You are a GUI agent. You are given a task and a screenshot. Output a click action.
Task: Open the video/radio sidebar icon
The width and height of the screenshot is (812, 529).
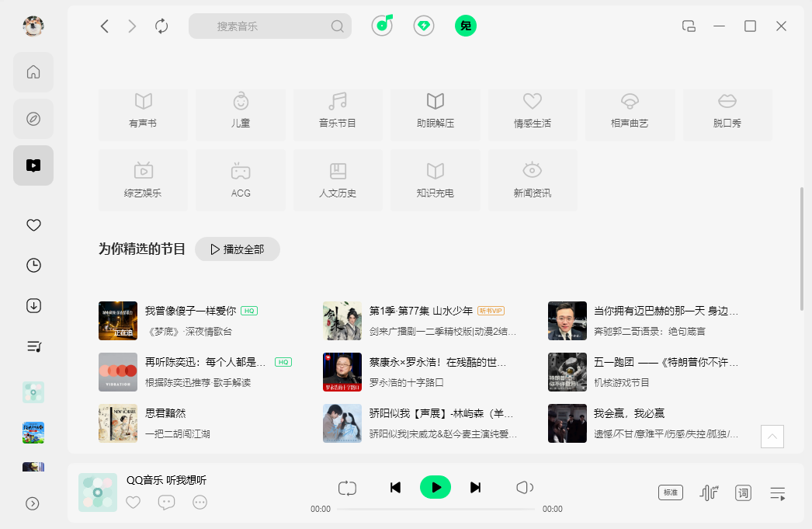pyautogui.click(x=33, y=165)
